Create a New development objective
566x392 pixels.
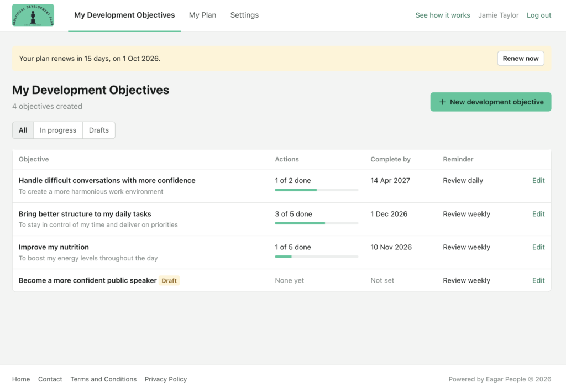(491, 102)
